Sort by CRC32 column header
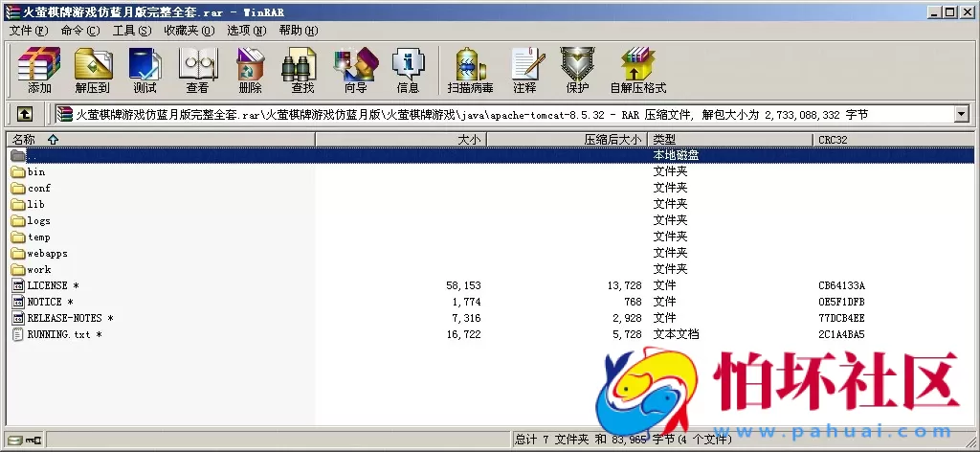Viewport: 980px width, 452px height. 894,140
